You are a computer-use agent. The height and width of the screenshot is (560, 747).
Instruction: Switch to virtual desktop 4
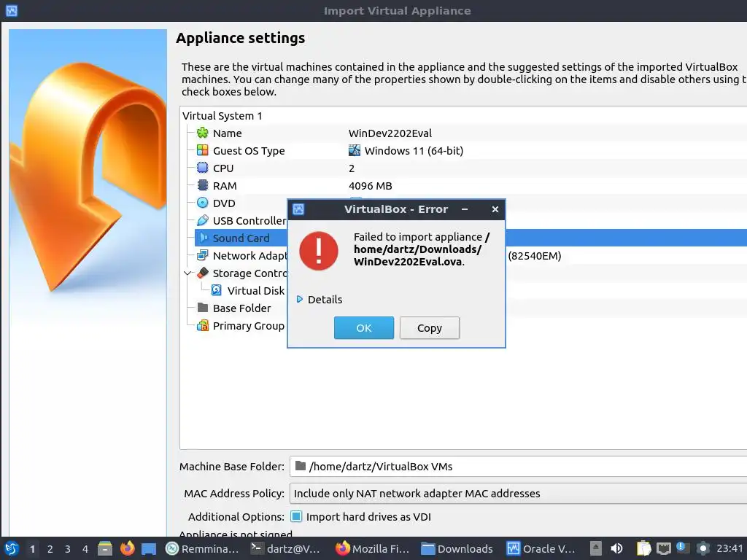tap(85, 548)
